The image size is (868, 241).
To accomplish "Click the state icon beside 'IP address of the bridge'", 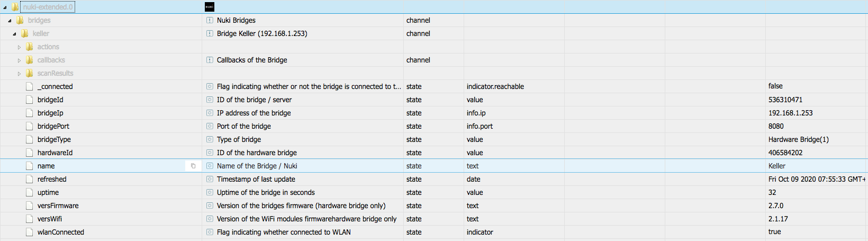I will [x=210, y=113].
